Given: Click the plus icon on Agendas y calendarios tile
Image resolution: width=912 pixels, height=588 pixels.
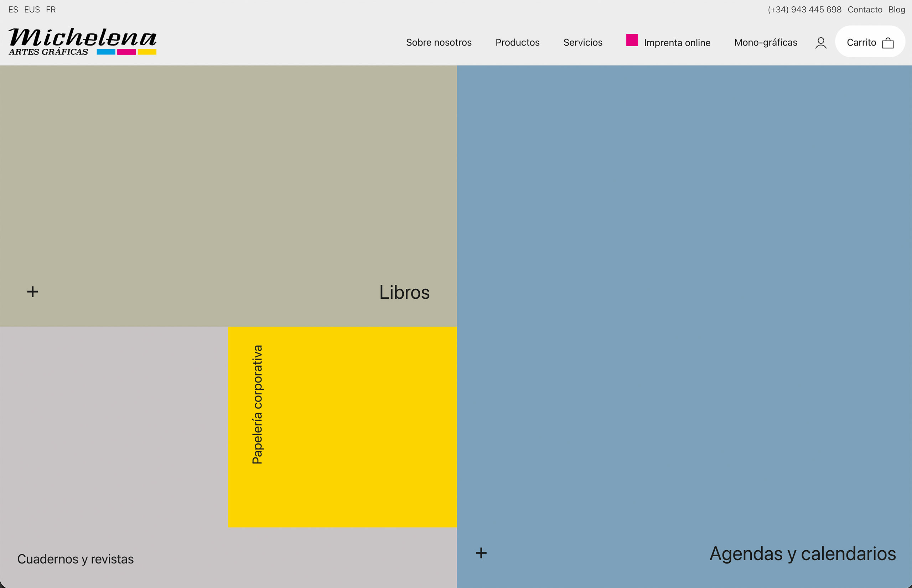Looking at the screenshot, I should coord(481,553).
